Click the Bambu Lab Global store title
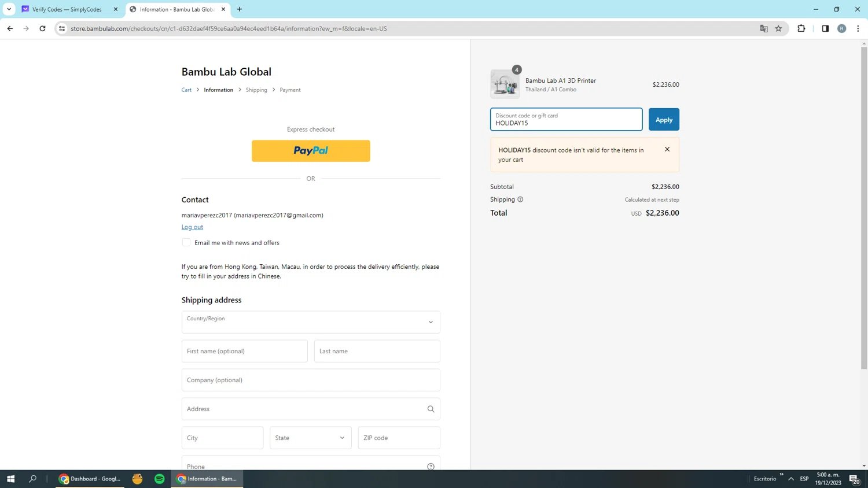 [226, 72]
